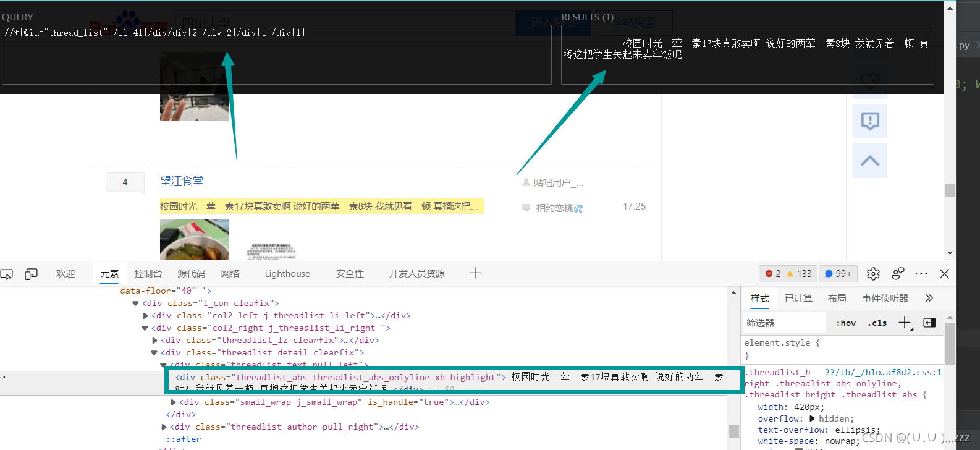Open the 安全性 tab

click(350, 273)
